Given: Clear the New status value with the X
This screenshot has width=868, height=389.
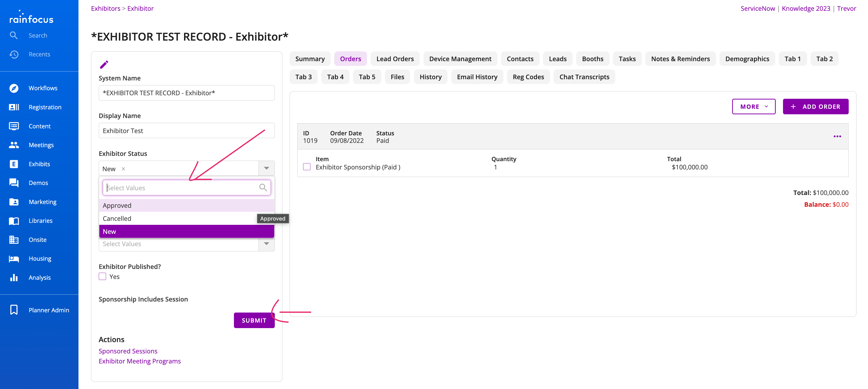Looking at the screenshot, I should pyautogui.click(x=123, y=169).
